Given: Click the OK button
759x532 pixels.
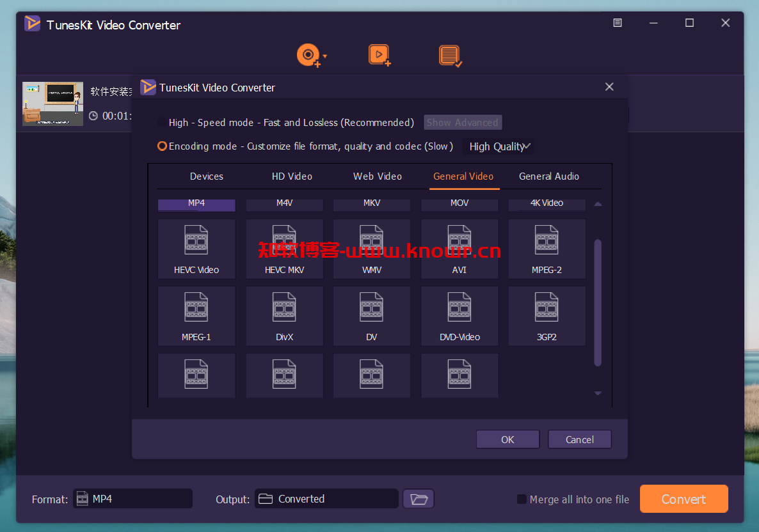Looking at the screenshot, I should click(x=507, y=440).
